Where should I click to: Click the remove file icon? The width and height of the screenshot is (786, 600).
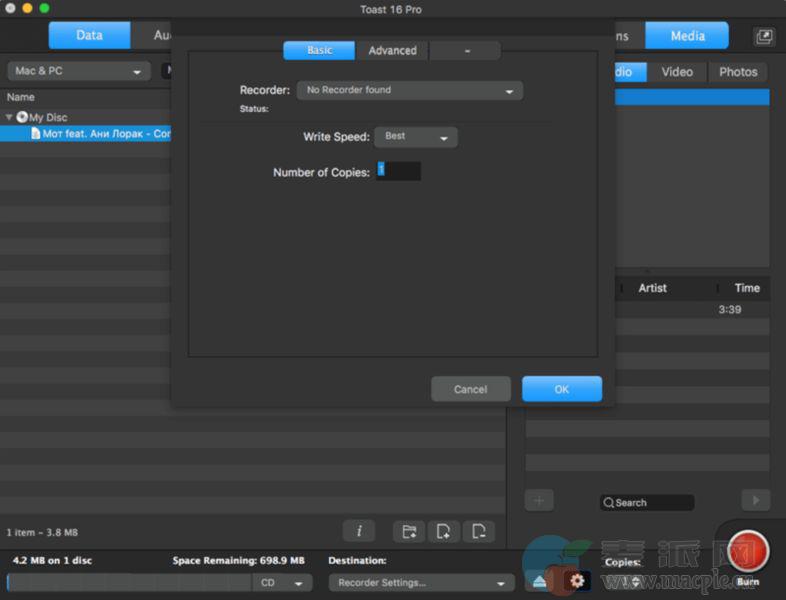tap(479, 531)
